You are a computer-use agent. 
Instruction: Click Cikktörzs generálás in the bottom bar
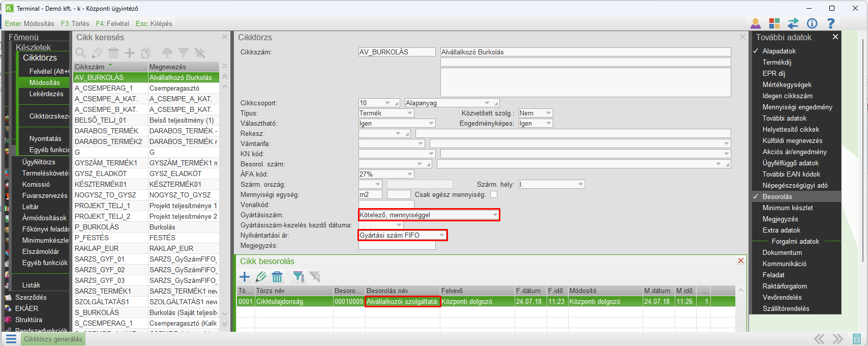[53, 339]
